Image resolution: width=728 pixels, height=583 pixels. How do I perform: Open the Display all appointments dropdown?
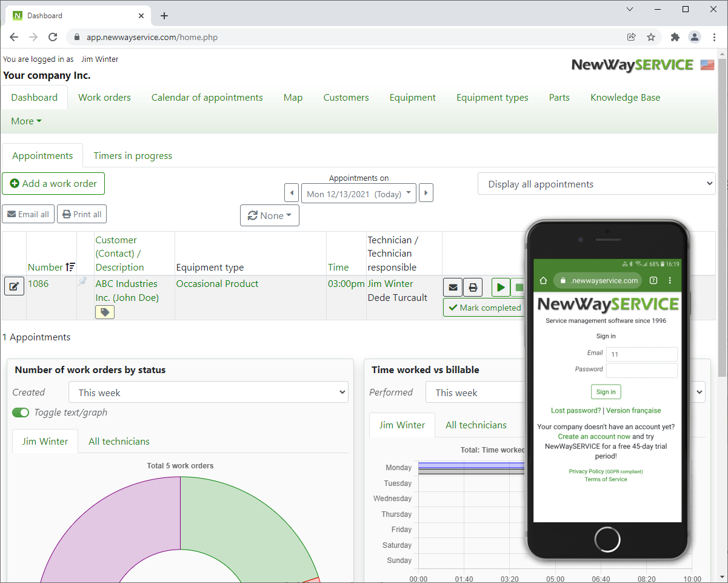pos(596,183)
